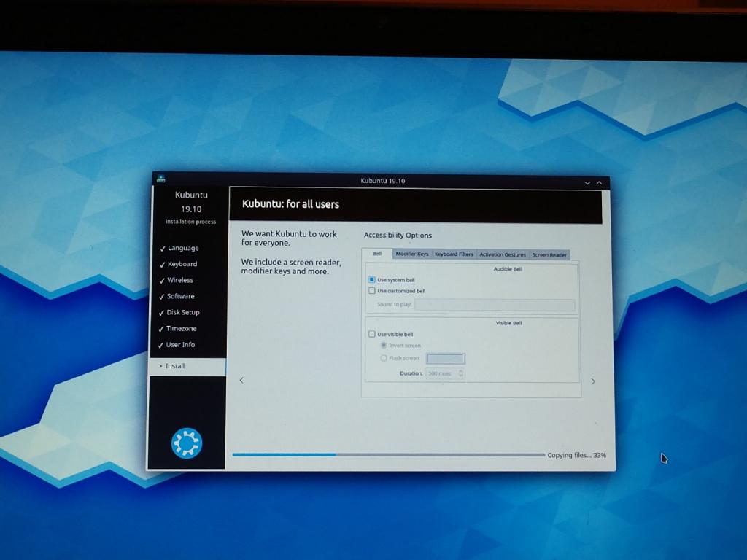The height and width of the screenshot is (560, 747).
Task: Enable the Use customized bell checkbox
Action: (x=372, y=291)
